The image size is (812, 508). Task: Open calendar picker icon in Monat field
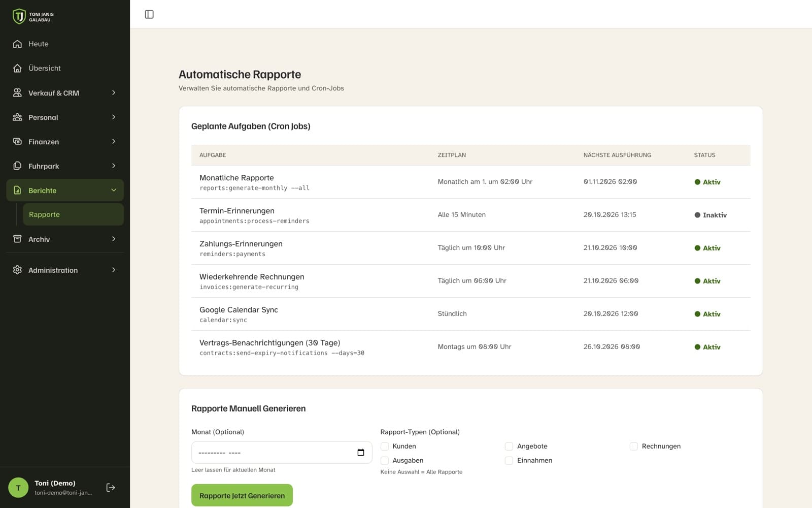point(361,453)
